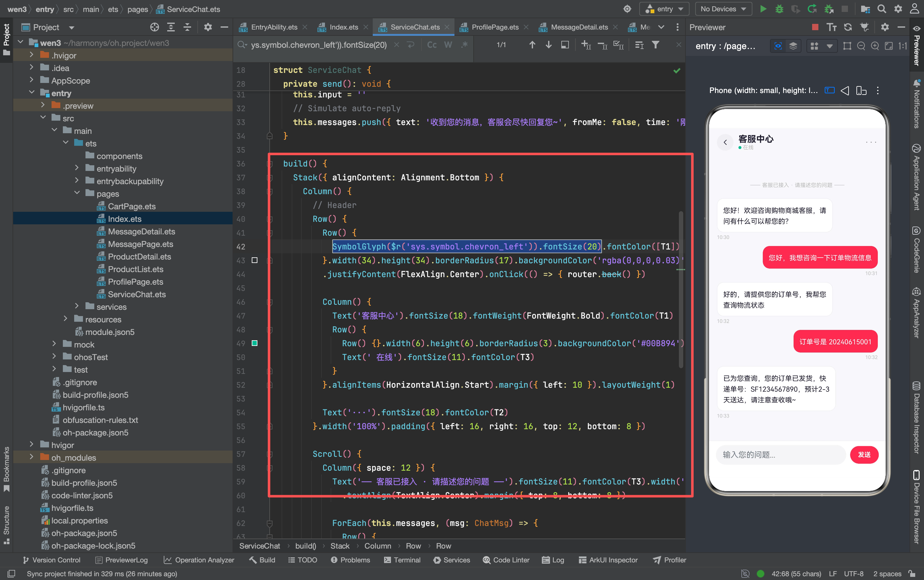924x580 pixels.
Task: Click the 输入您的问题 input field
Action: click(x=781, y=454)
